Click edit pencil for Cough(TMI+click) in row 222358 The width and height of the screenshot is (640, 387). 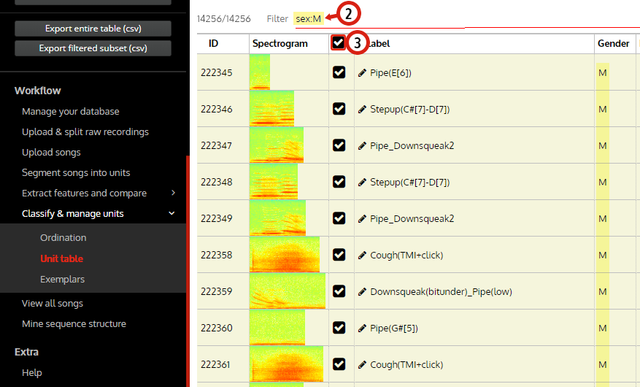pos(362,255)
